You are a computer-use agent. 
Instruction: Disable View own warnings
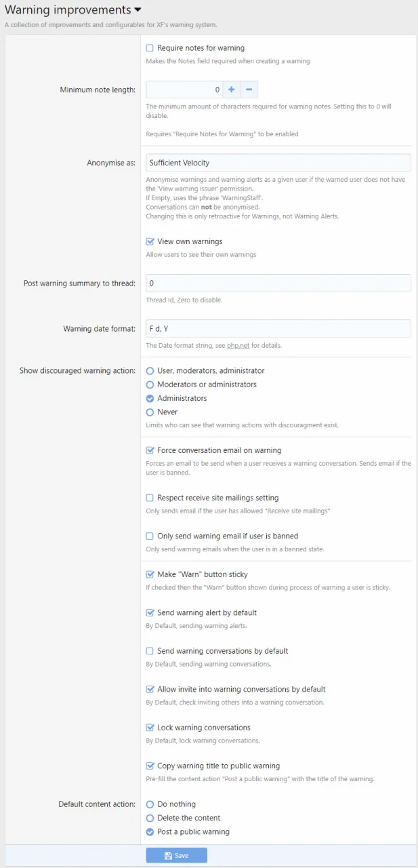click(150, 241)
